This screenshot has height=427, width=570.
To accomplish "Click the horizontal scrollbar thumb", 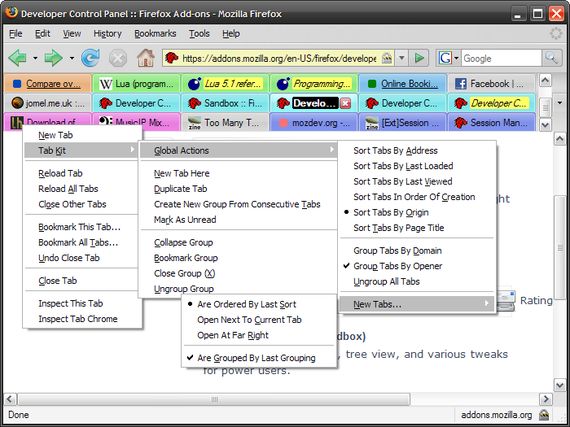I will click(x=214, y=399).
